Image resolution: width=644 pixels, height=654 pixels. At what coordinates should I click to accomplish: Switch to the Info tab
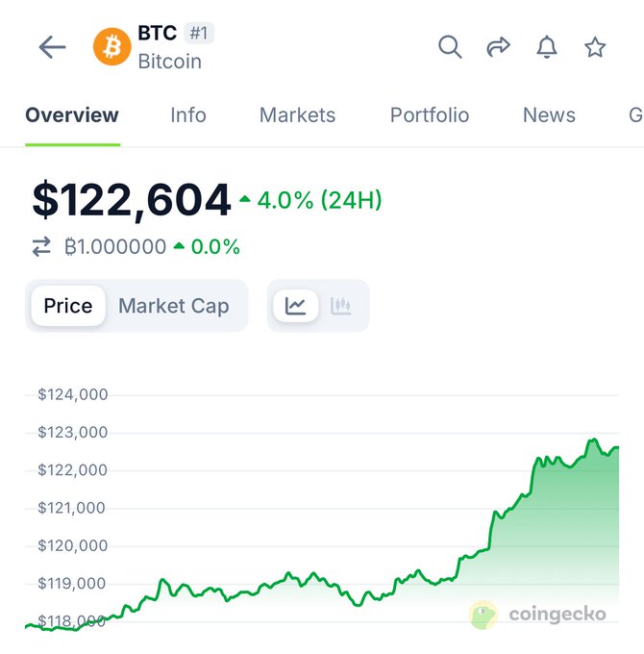pyautogui.click(x=188, y=115)
